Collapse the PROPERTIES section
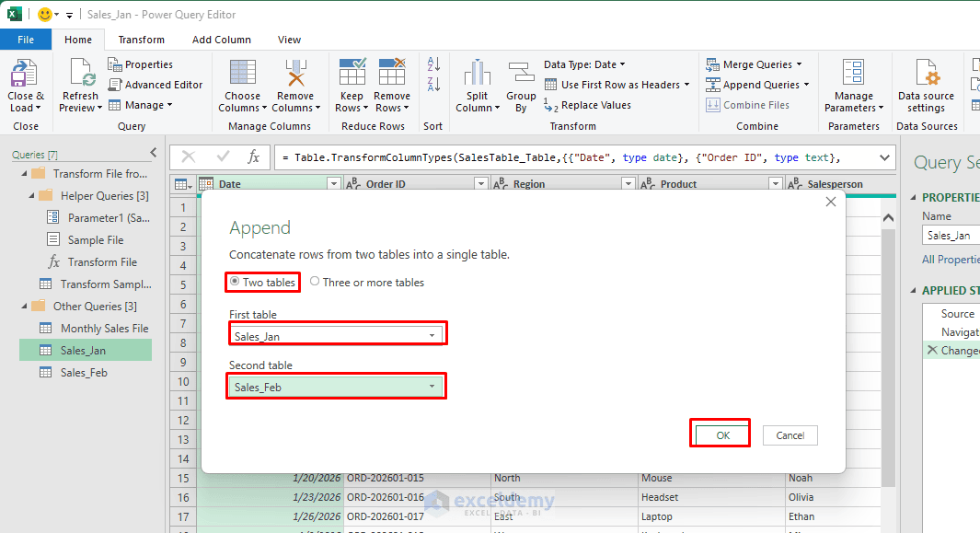980x533 pixels. [913, 197]
